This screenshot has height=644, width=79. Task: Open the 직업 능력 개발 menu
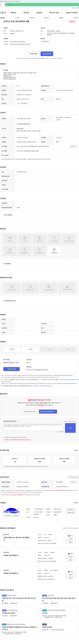point(54,12)
